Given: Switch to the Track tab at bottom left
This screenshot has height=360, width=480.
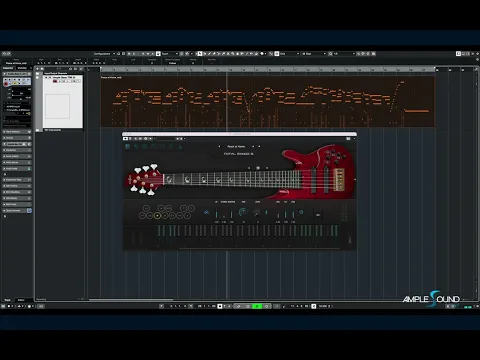Looking at the screenshot, I should 7,300.
